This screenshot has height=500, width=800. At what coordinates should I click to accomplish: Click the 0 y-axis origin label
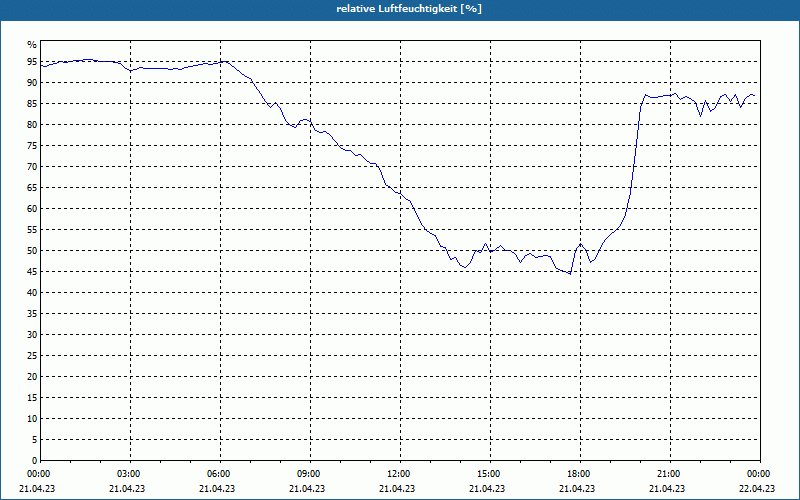(x=34, y=460)
